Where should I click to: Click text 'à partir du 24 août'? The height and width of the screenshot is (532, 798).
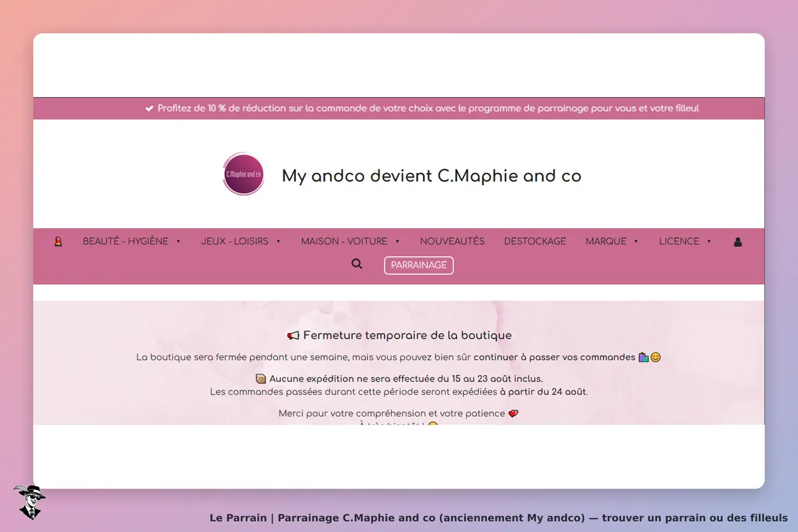click(x=543, y=392)
